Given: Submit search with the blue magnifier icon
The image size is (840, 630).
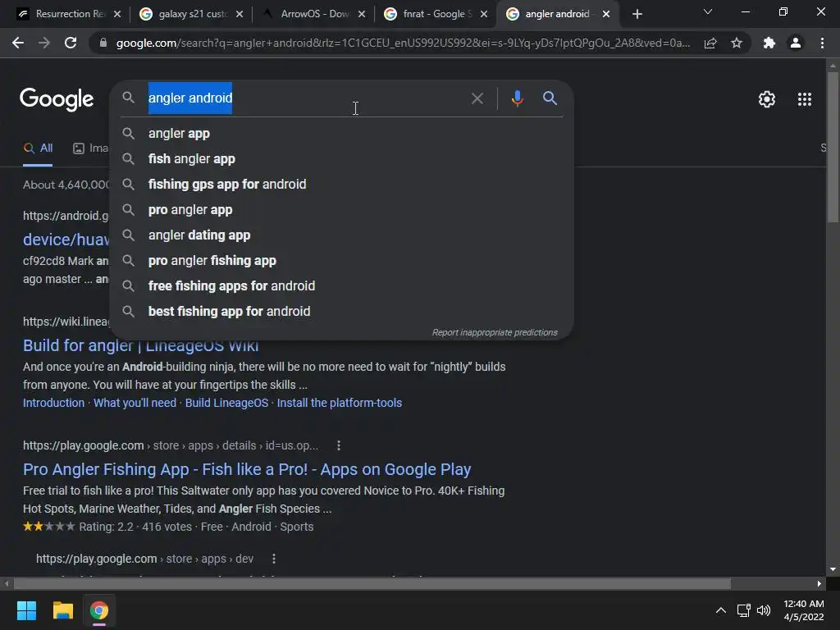Looking at the screenshot, I should click(x=550, y=98).
